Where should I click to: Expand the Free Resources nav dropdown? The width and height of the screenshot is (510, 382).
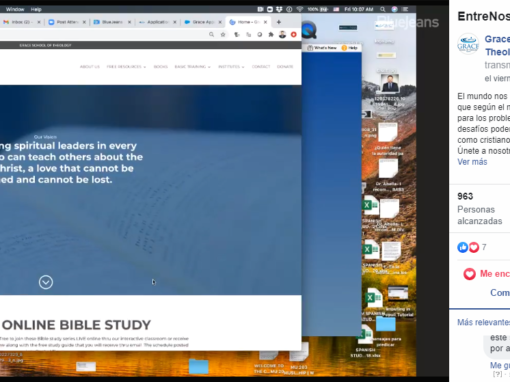click(x=126, y=67)
